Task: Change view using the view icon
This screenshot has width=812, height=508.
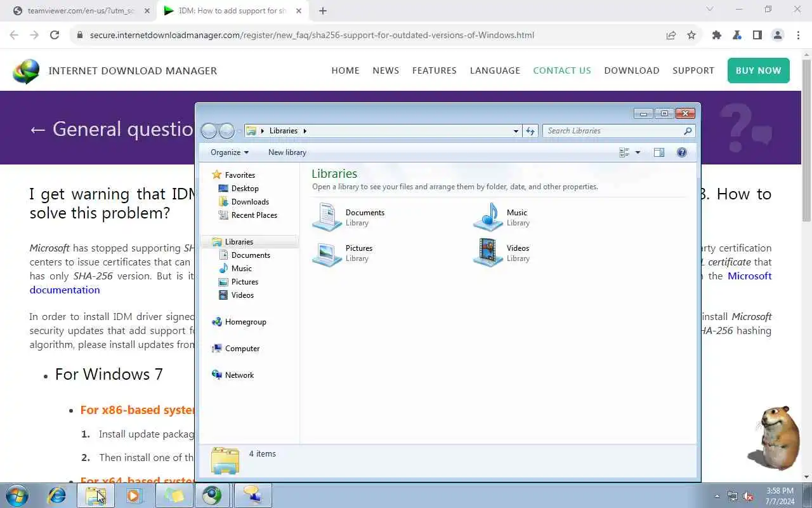Action: tap(624, 152)
